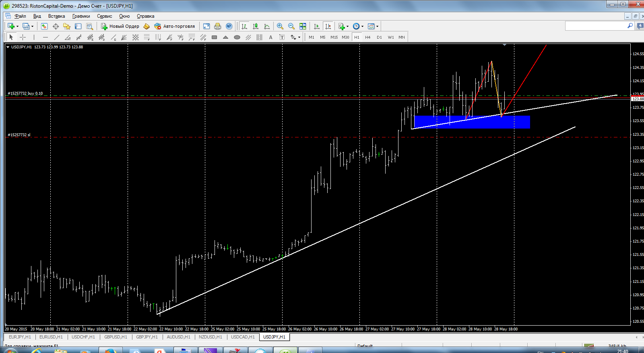Switch chart to line chart display

tap(267, 26)
